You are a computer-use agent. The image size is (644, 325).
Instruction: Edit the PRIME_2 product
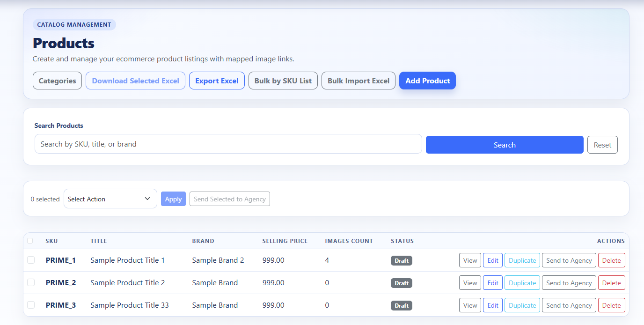tap(493, 283)
